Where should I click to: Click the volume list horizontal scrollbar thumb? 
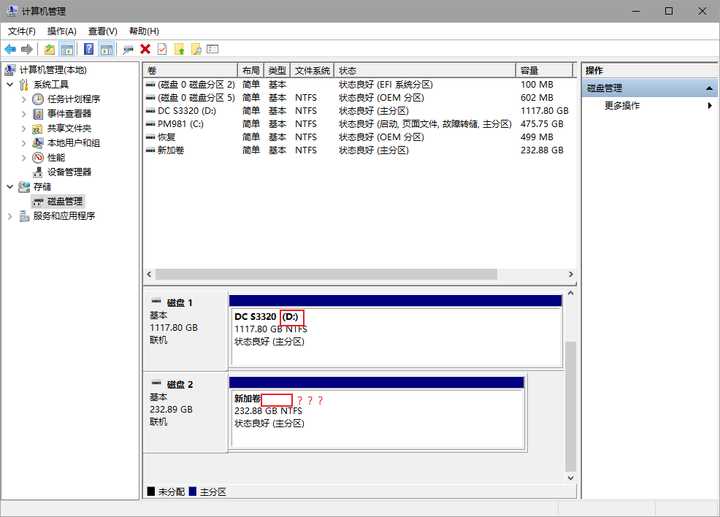pos(326,274)
